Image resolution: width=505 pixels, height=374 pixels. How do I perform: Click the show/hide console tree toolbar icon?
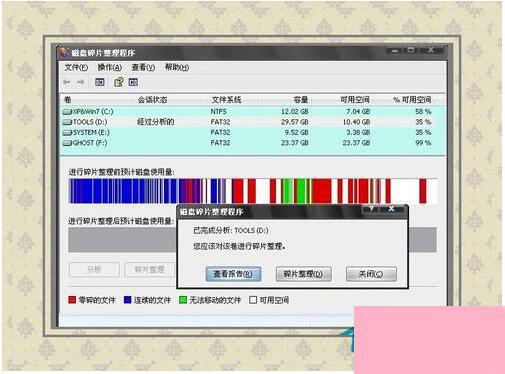click(x=100, y=82)
